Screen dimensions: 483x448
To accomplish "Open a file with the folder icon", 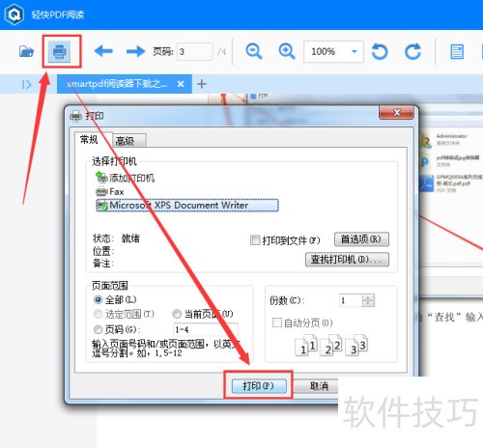I will click(x=26, y=51).
